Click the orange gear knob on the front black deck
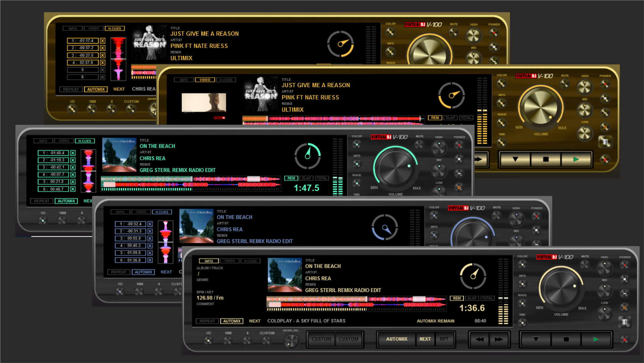The image size is (644, 363). coord(625,307)
